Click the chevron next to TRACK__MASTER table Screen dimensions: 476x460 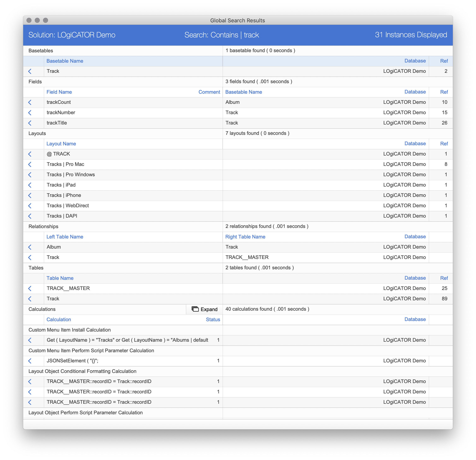point(30,288)
